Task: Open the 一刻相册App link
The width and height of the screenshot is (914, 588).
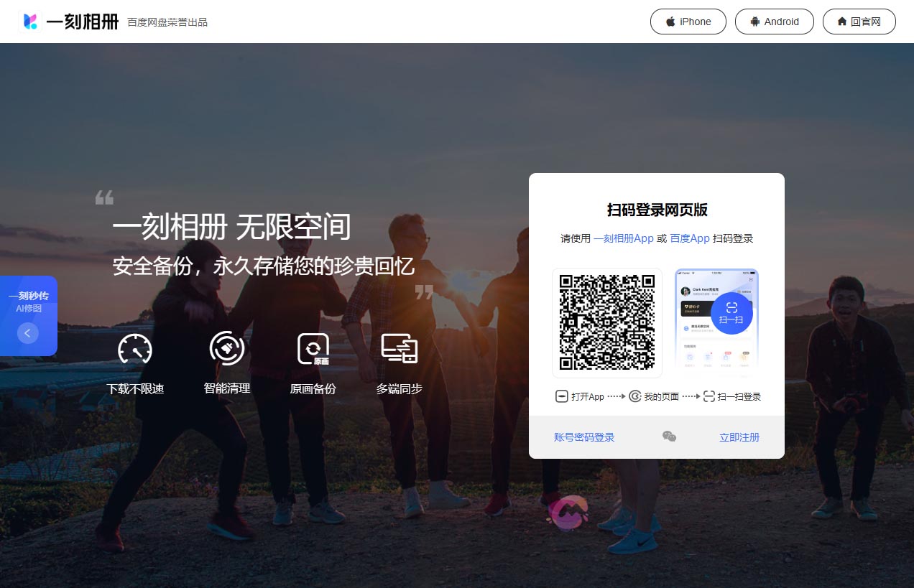Action: (x=623, y=238)
